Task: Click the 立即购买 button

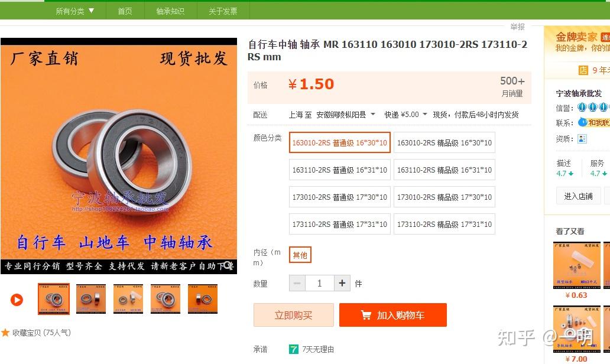Action: coord(293,315)
